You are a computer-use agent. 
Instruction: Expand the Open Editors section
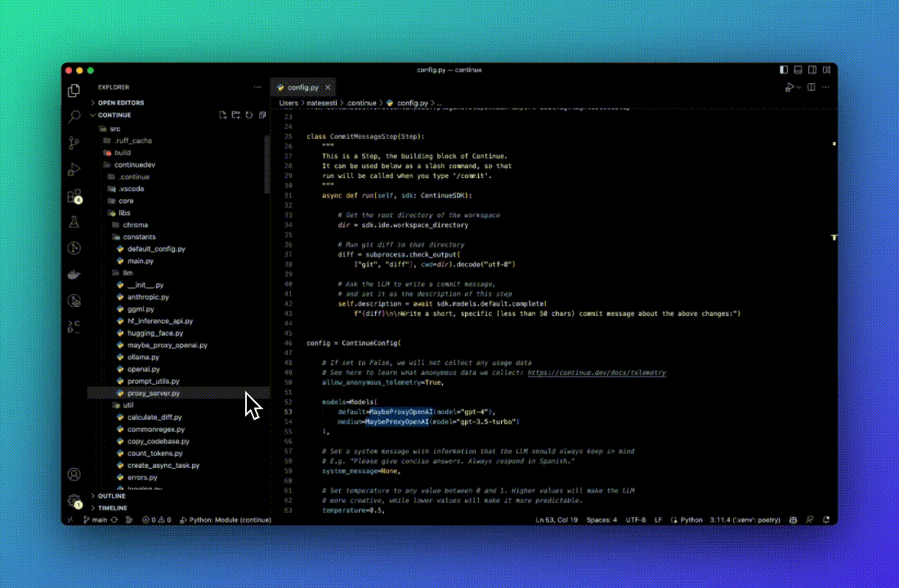(x=121, y=103)
